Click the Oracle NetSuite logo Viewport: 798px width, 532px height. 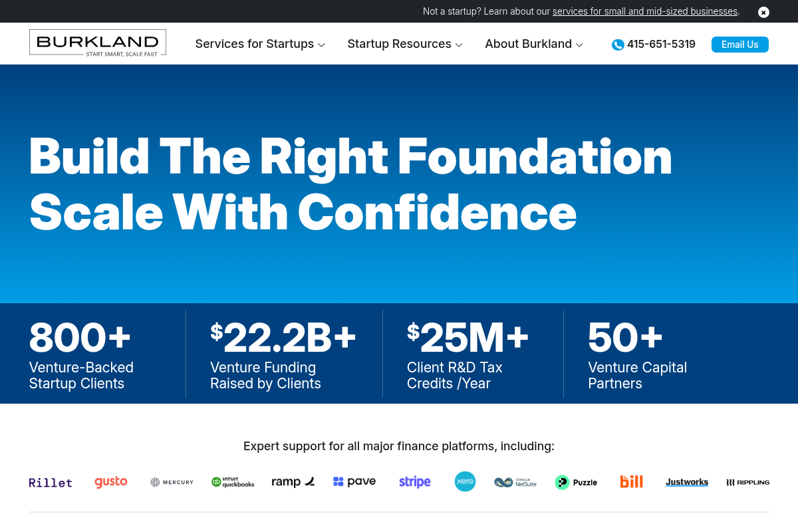click(x=515, y=482)
